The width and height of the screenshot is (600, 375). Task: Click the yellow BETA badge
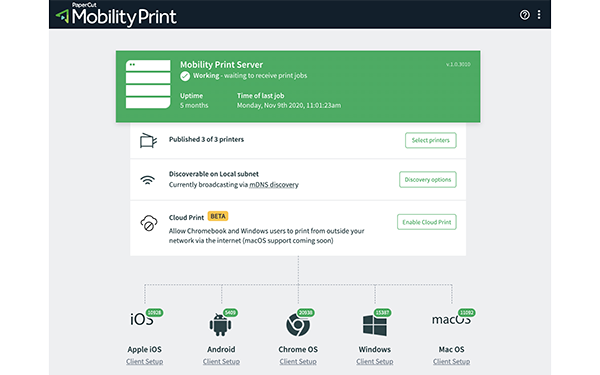[218, 216]
